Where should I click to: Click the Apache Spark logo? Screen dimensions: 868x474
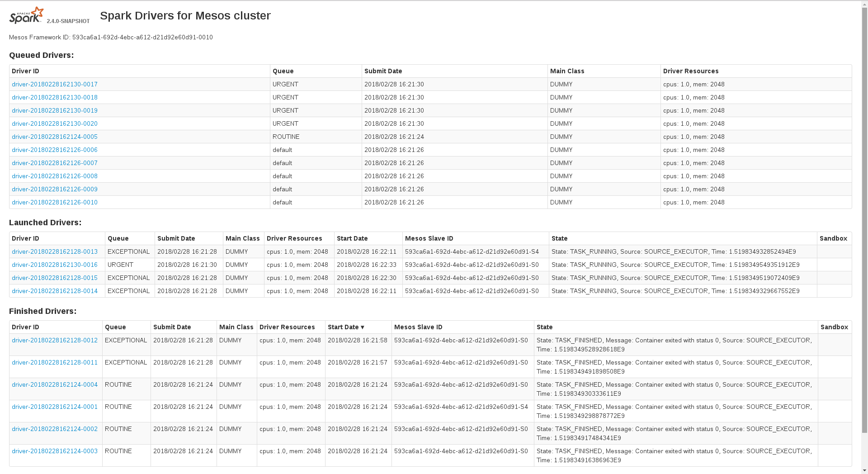[x=27, y=15]
